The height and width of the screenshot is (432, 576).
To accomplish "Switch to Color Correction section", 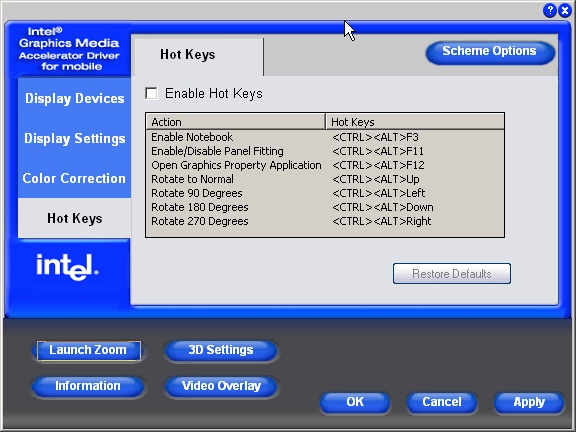I will click(75, 178).
